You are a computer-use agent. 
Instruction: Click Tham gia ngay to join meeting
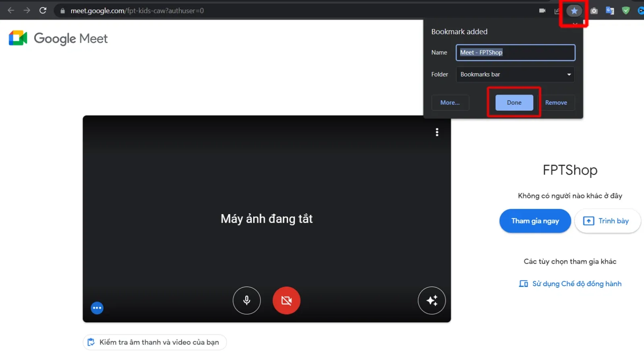click(535, 221)
